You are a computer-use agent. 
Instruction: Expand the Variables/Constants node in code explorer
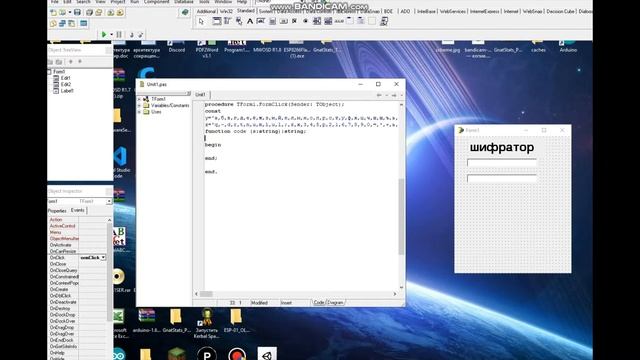(139, 105)
